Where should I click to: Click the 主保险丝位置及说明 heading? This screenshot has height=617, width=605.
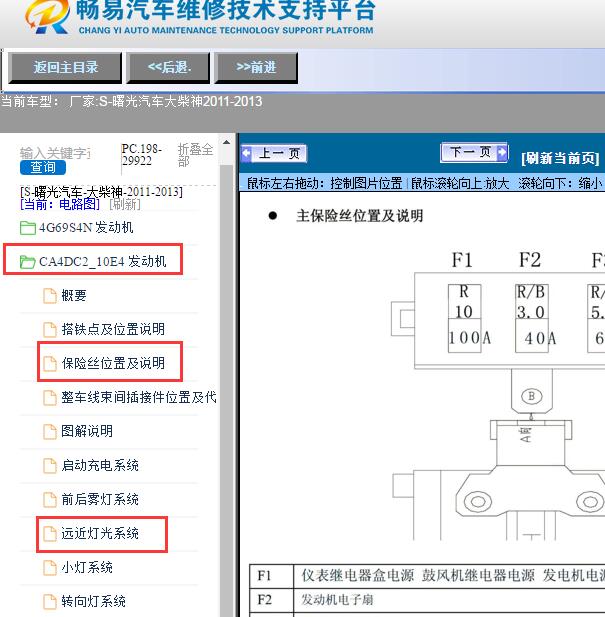click(360, 216)
